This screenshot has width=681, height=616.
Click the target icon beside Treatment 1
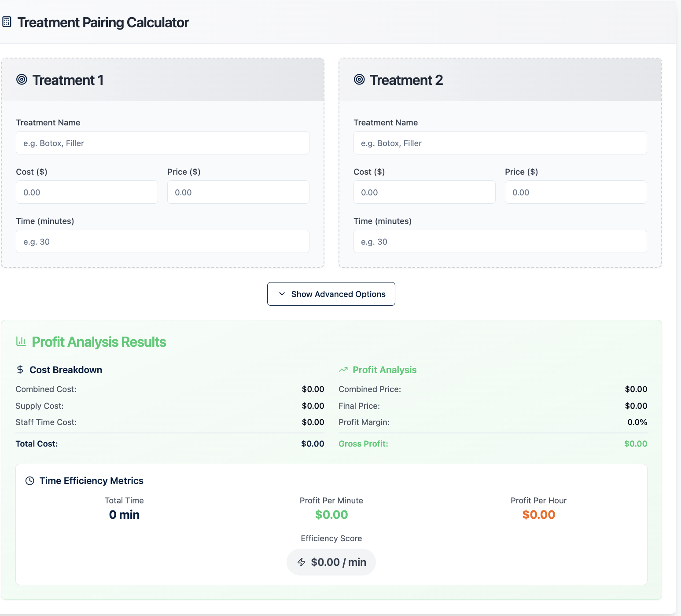pos(21,80)
